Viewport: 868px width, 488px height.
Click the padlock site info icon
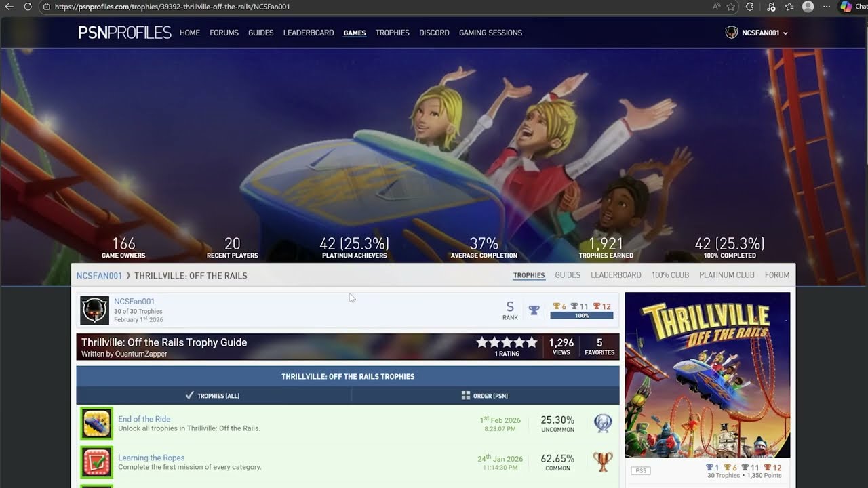click(x=46, y=7)
